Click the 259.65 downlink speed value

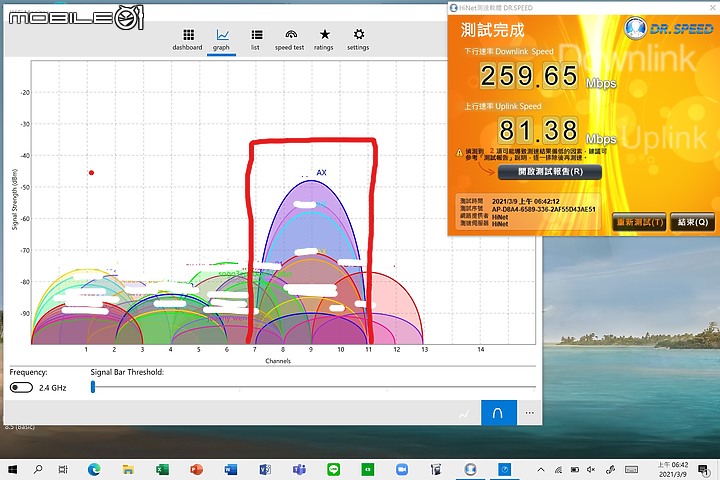click(529, 76)
